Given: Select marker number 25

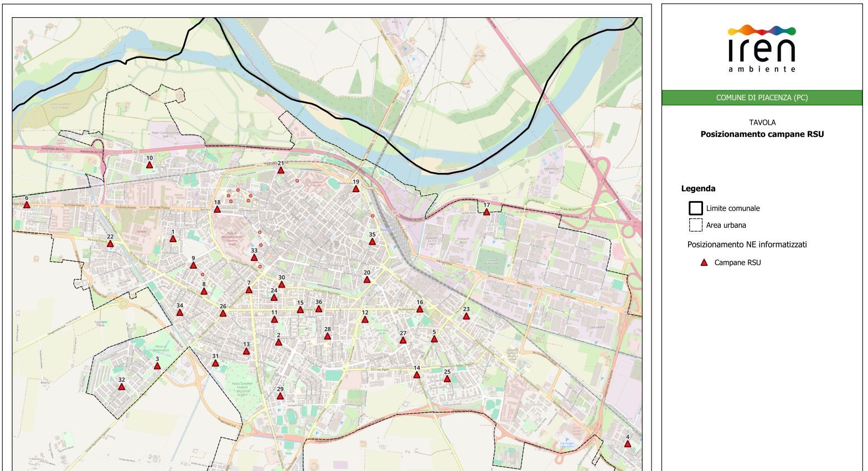Looking at the screenshot, I should point(447,379).
